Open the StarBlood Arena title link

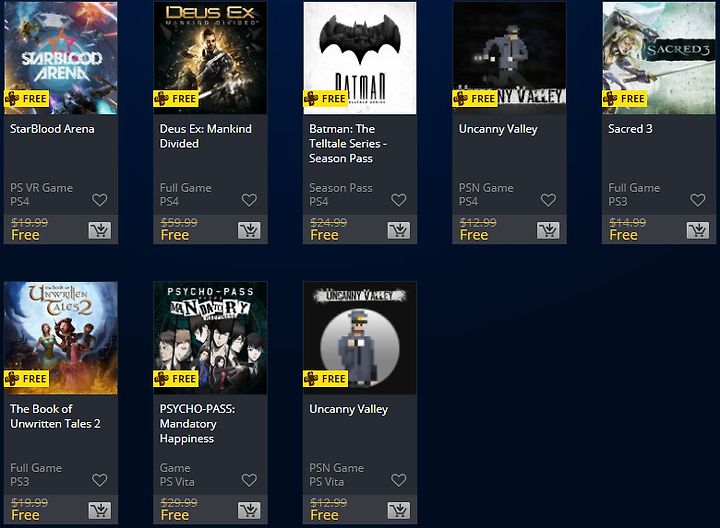point(52,129)
